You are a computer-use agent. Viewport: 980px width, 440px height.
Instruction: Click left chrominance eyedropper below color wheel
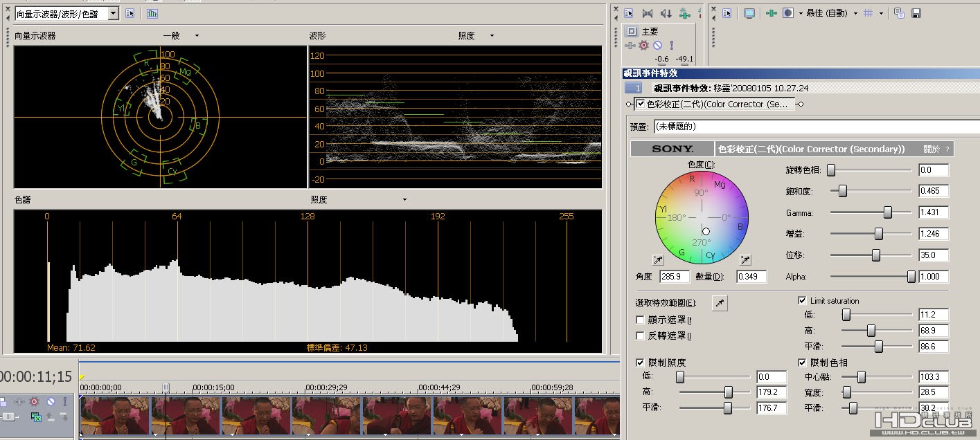point(658,260)
